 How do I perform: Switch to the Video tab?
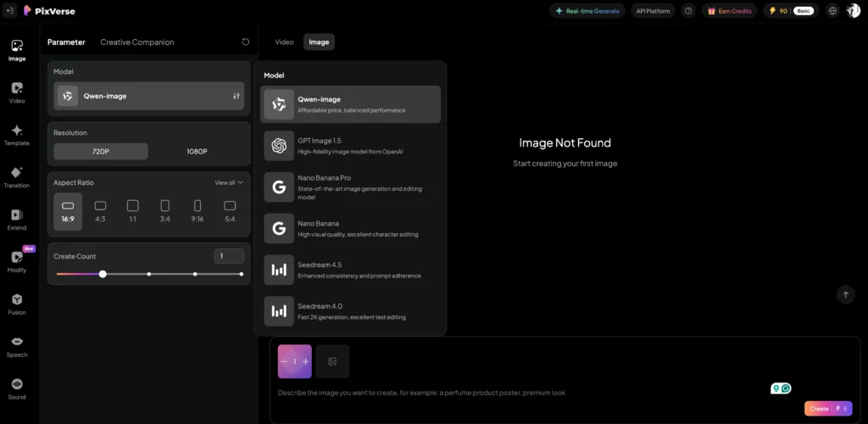point(285,42)
